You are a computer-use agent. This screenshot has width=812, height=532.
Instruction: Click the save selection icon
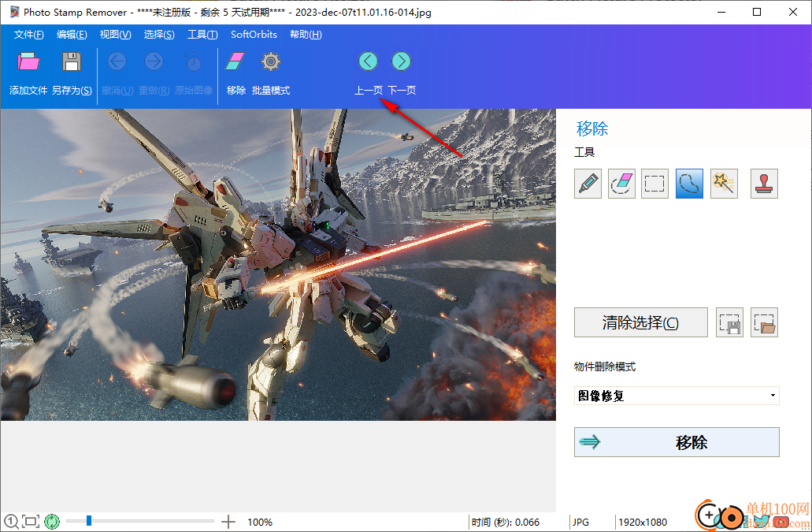[x=729, y=322]
